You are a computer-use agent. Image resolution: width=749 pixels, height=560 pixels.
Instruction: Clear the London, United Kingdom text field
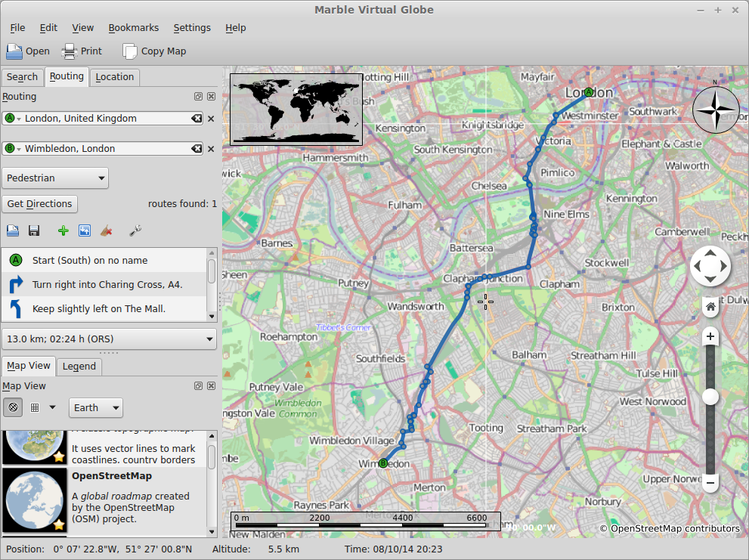click(197, 119)
